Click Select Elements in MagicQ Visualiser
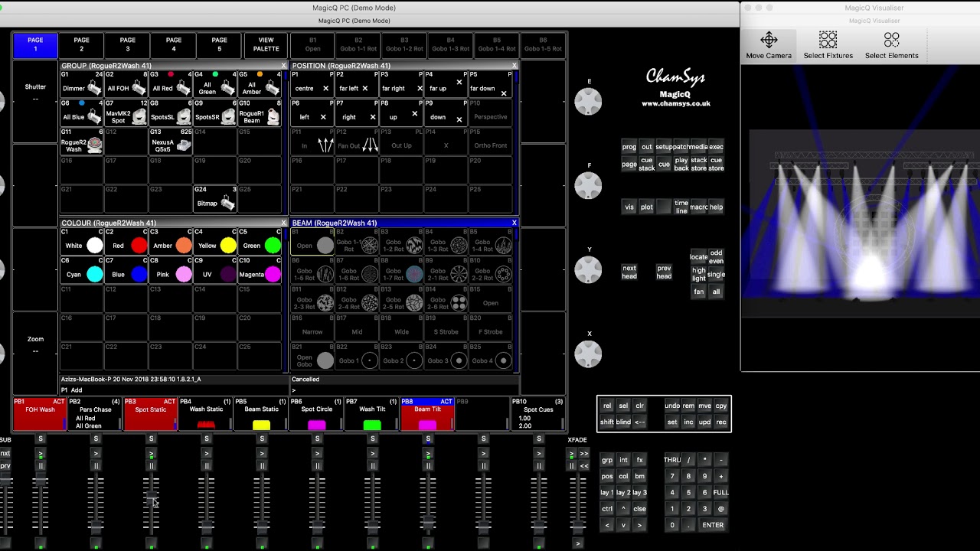Image resolution: width=980 pixels, height=551 pixels. (x=891, y=45)
